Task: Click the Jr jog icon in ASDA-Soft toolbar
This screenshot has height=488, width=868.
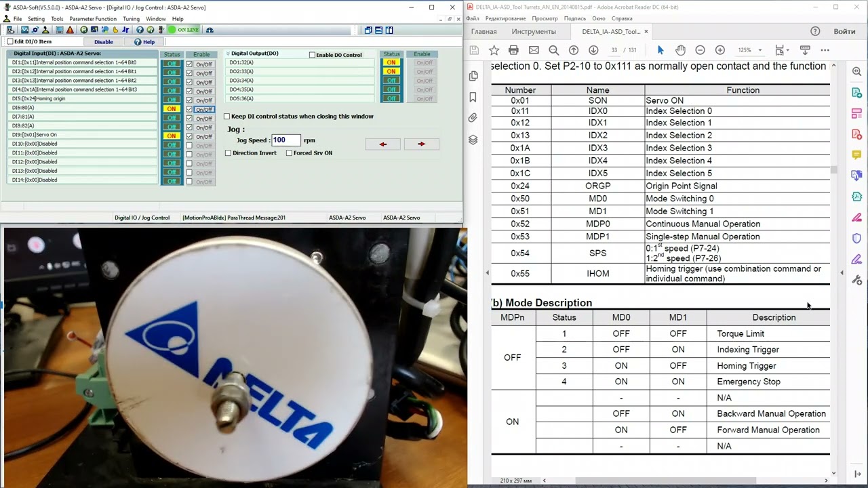Action: click(x=125, y=30)
